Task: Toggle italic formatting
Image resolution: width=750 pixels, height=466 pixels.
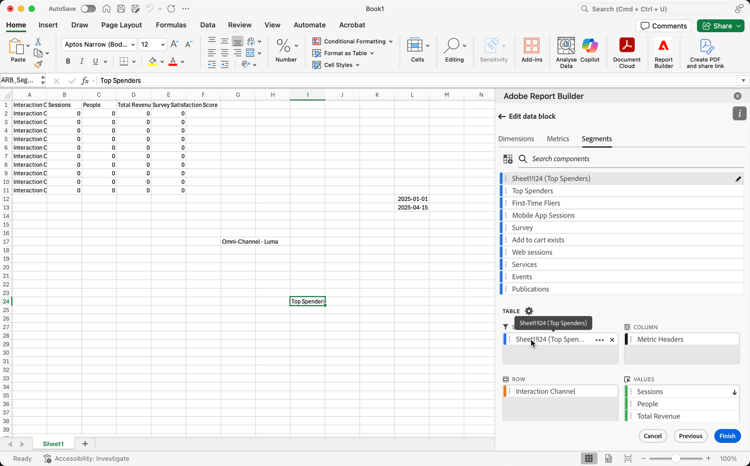Action: 82,61
